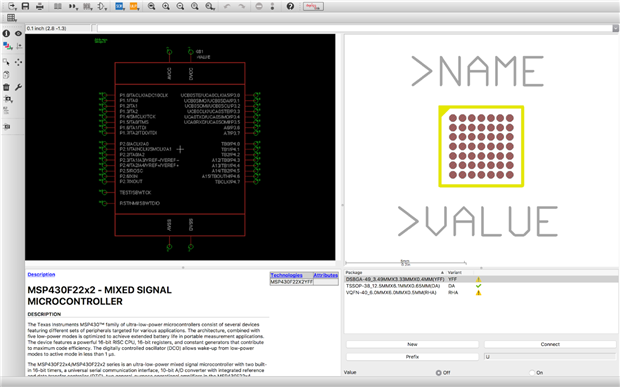Open Help via the question mark icon

(290, 6)
